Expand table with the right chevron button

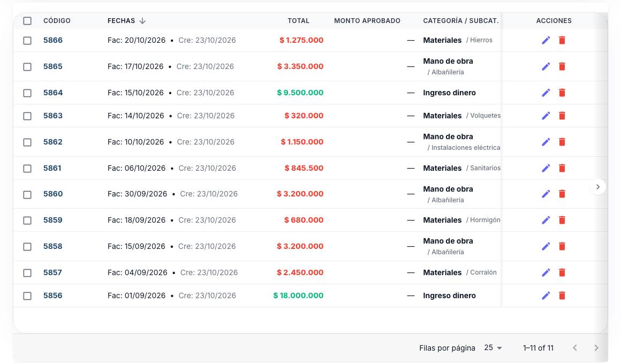point(598,187)
